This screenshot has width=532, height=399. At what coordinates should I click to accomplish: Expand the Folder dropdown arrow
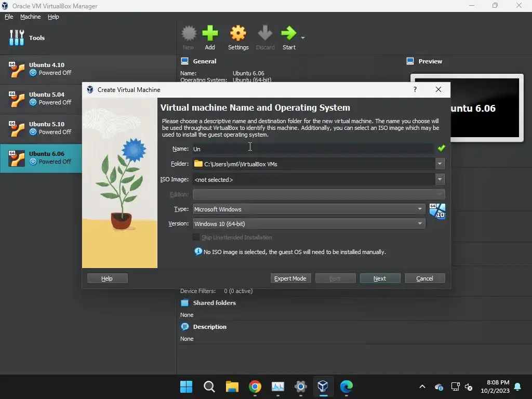440,164
